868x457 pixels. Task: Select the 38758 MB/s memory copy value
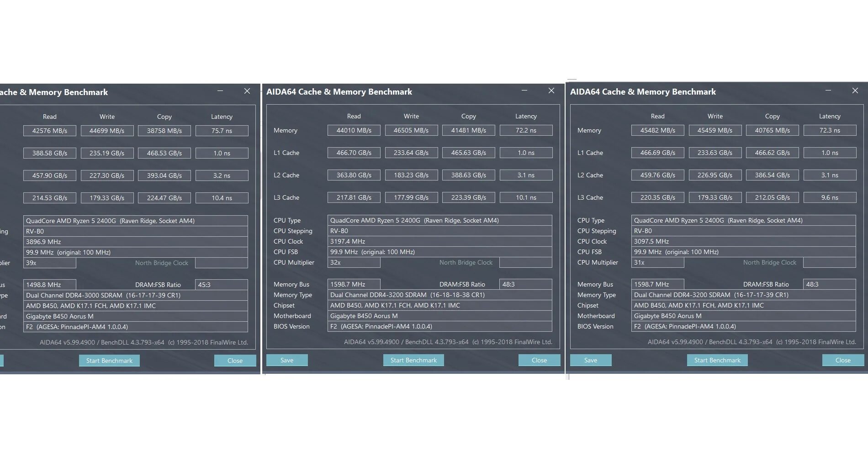point(164,131)
